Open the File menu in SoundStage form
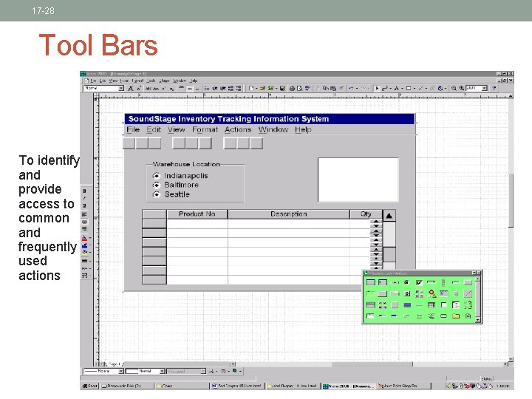The image size is (532, 399). point(133,129)
